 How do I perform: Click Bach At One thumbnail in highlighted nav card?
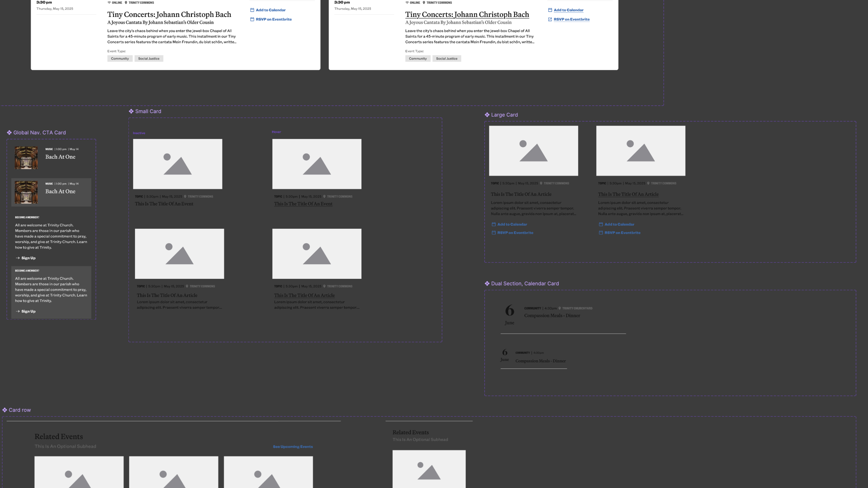tap(26, 192)
